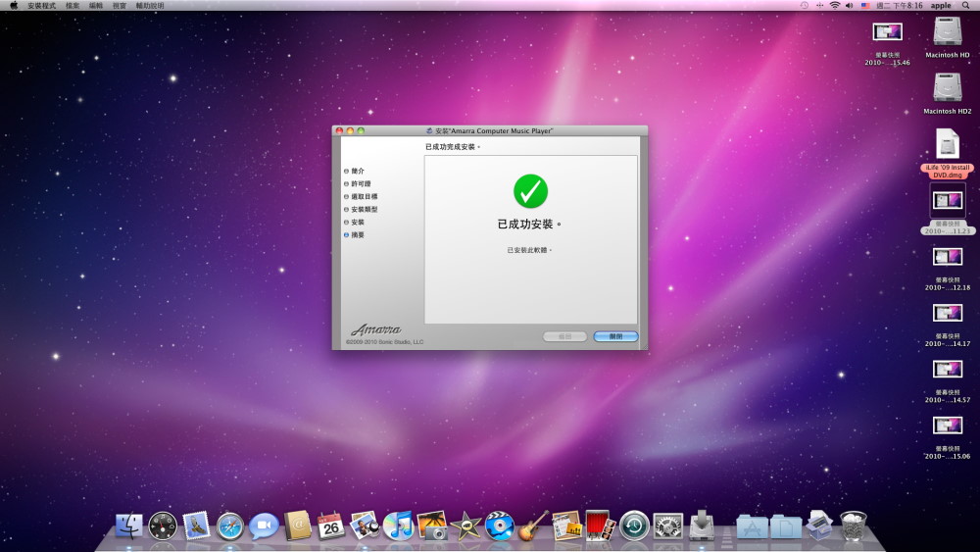The width and height of the screenshot is (980, 552).
Task: Open Address Book from the Dock
Action: tap(298, 526)
